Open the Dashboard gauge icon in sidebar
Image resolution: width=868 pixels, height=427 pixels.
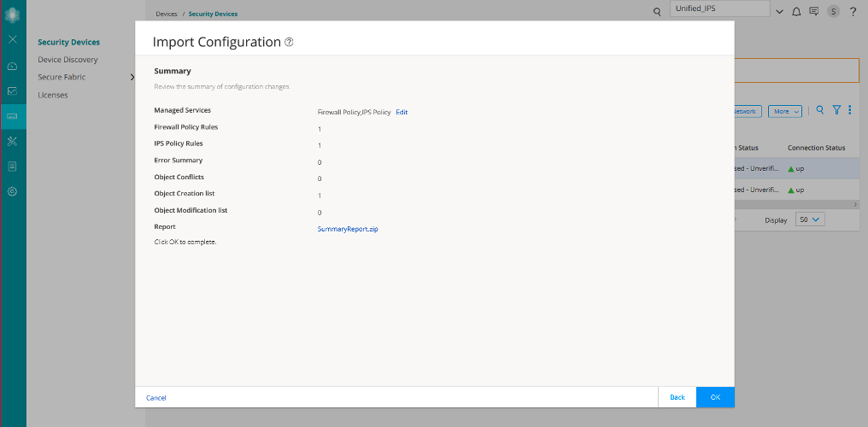tap(13, 66)
